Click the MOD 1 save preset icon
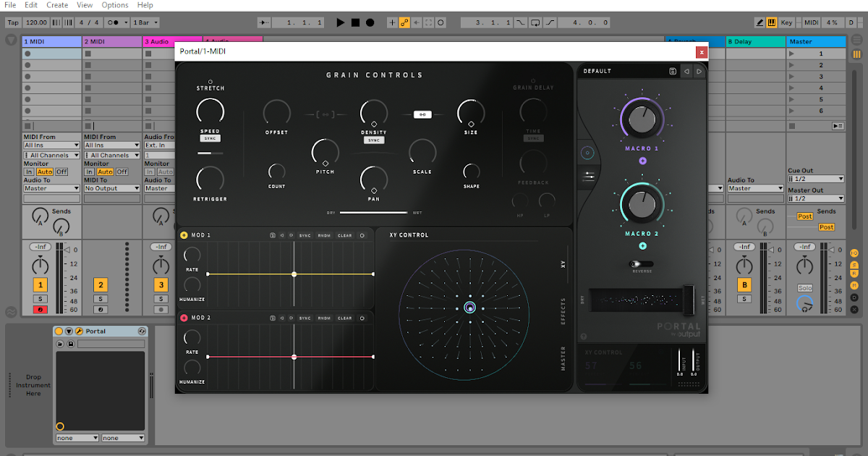Screen dimensions: 868x456 (x=272, y=235)
